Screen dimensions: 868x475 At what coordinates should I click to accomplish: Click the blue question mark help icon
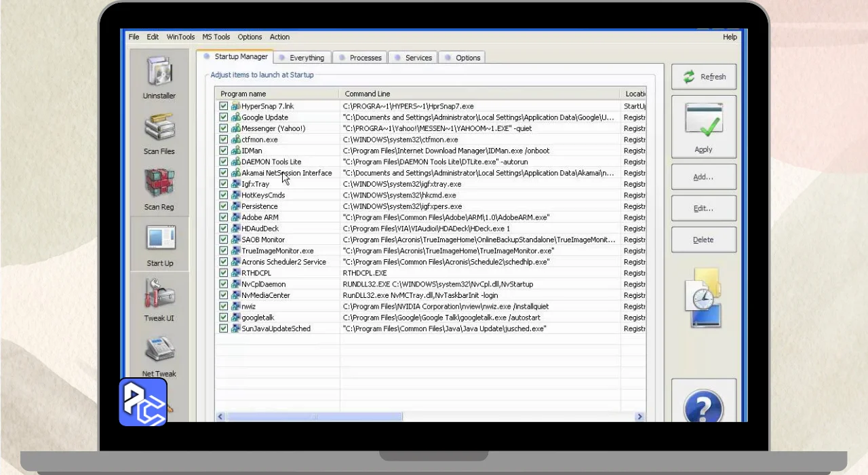point(703,408)
